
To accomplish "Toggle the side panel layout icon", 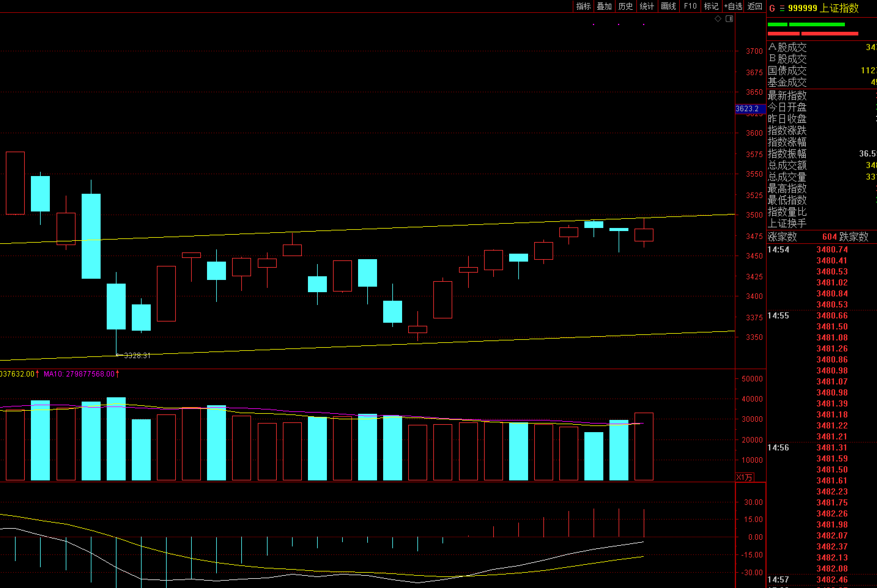I will pyautogui.click(x=729, y=19).
